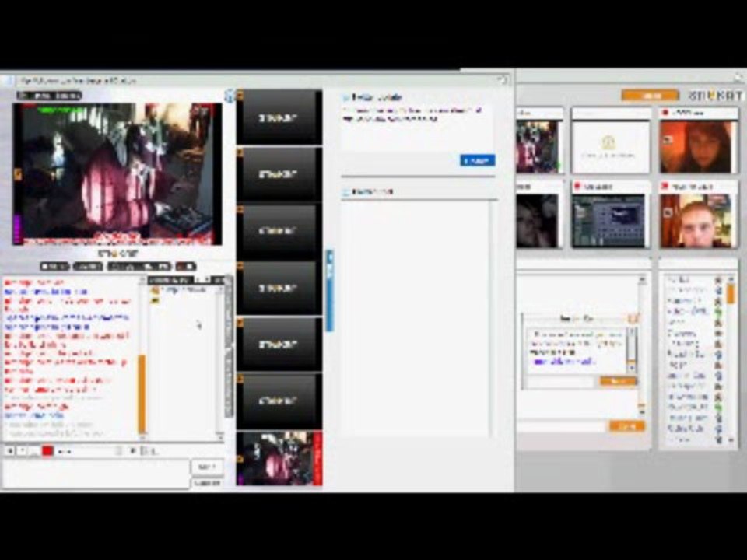Click the first user's icon in the front user list
This screenshot has width=747, height=560.
tap(155, 290)
